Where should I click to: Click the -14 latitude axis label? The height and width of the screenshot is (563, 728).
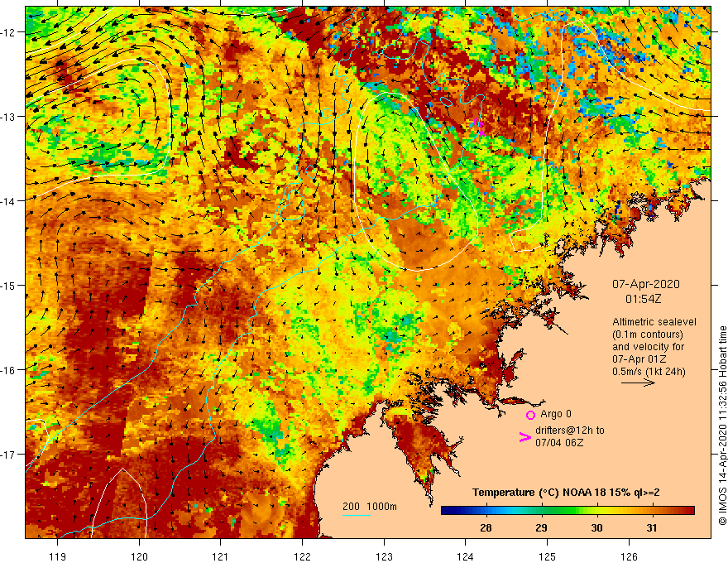(x=10, y=201)
